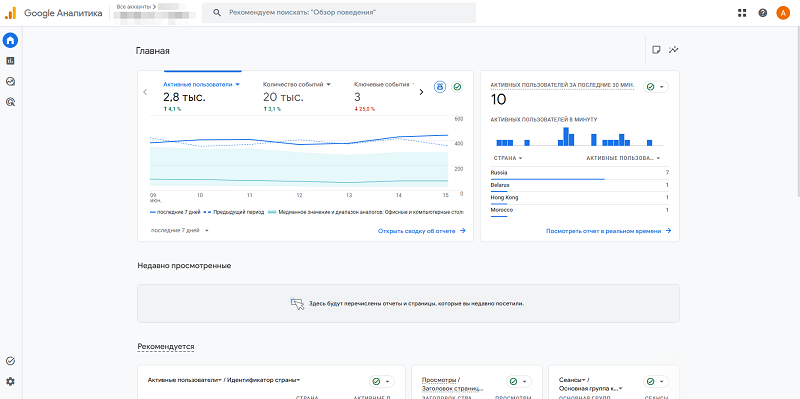Click the Все аккаунты breadcrumb

pos(136,7)
